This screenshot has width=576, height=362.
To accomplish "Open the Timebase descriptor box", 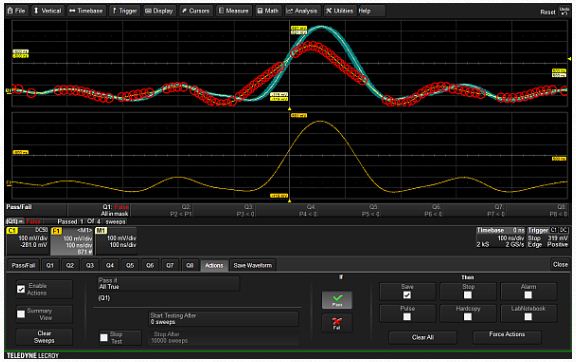I will coord(500,237).
